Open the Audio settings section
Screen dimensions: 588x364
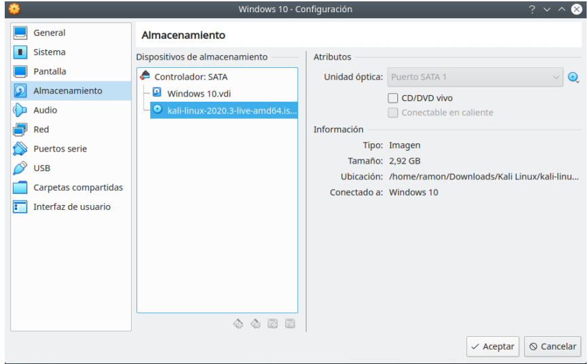pos(45,110)
